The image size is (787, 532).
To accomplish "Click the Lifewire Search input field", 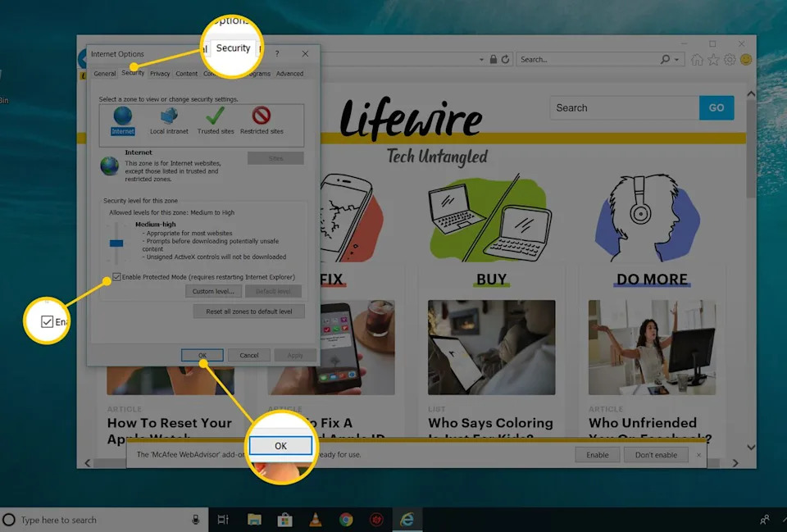I will coord(624,107).
